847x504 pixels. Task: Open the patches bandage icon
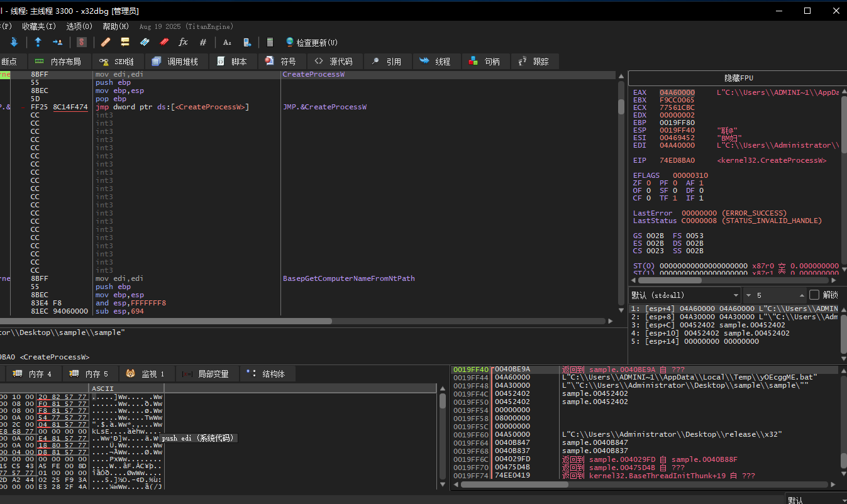coord(106,42)
